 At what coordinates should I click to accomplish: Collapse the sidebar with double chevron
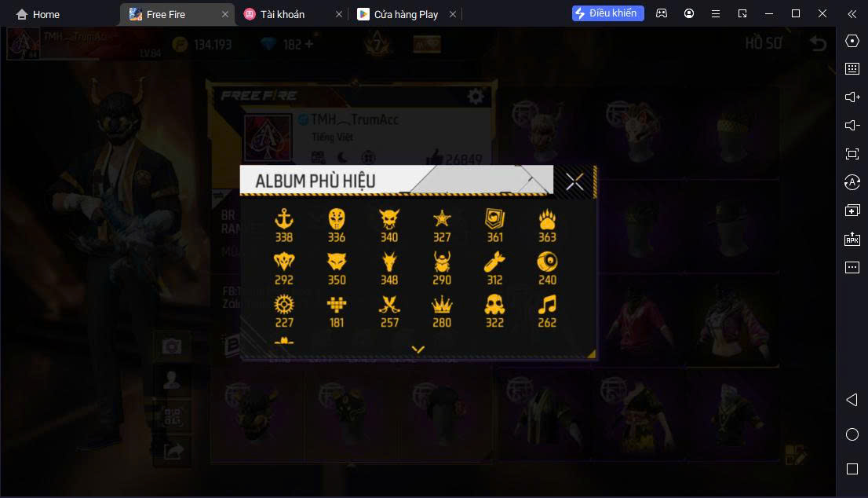852,14
